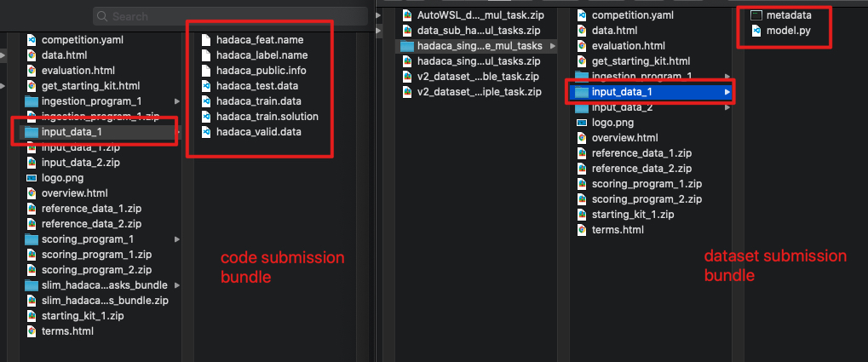Select hadaca_valid.data in the file list

[x=258, y=132]
